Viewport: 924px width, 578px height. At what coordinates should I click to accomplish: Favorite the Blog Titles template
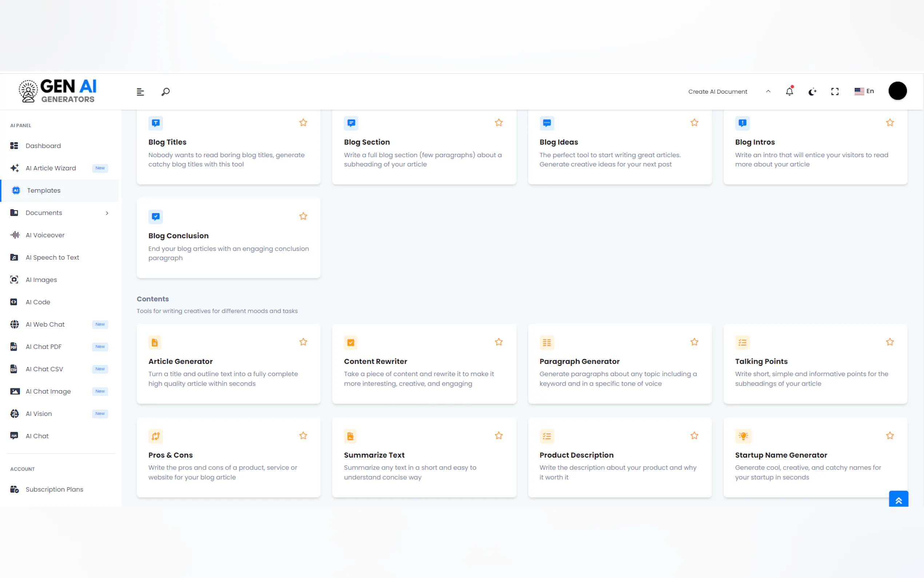coord(303,122)
